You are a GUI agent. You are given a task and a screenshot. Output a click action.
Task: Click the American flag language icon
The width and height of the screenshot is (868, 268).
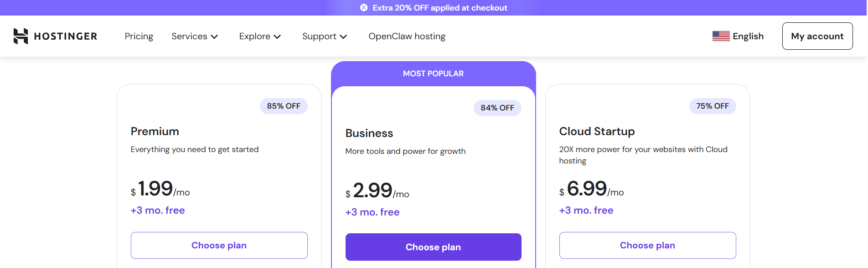[722, 35]
